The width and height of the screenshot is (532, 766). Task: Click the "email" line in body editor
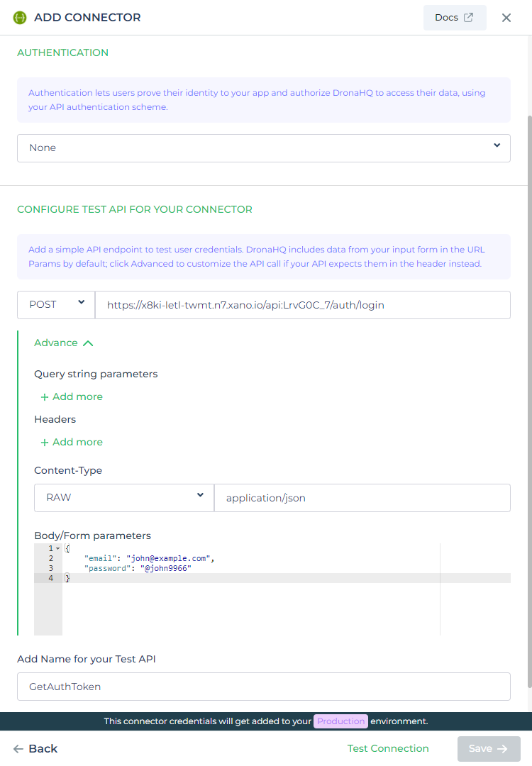(149, 558)
